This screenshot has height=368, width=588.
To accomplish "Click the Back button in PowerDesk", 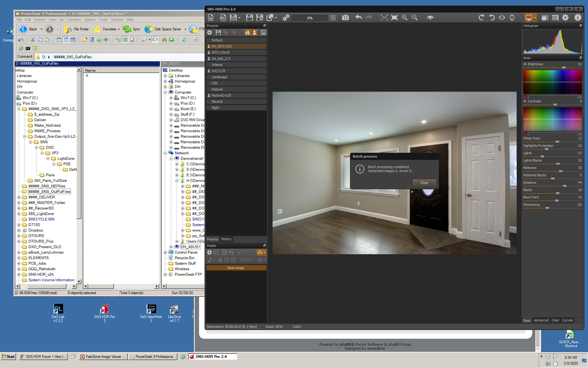I will point(28,29).
